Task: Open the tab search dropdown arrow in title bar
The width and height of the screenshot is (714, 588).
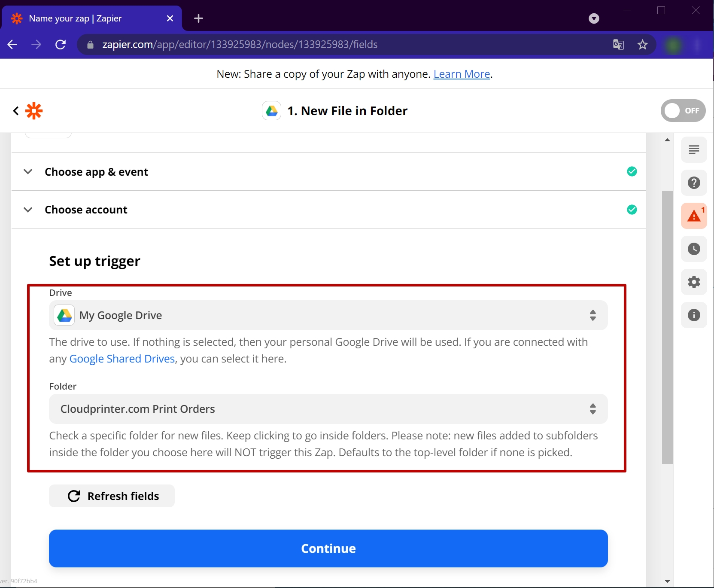Action: click(x=594, y=18)
